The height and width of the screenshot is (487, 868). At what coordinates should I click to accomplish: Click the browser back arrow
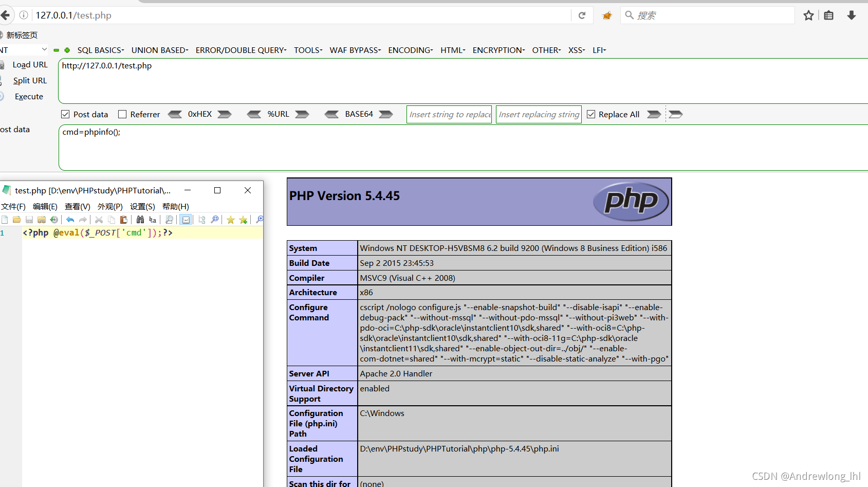[x=5, y=15]
